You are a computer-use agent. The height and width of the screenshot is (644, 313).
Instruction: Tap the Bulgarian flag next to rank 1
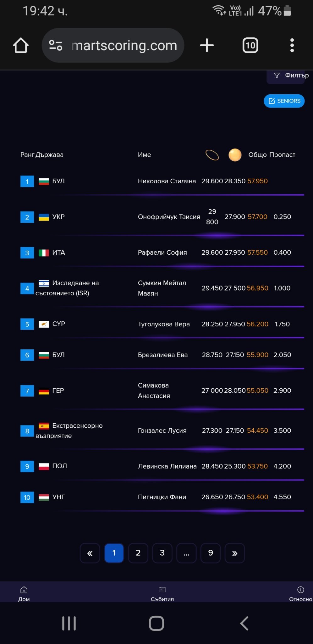tap(44, 181)
